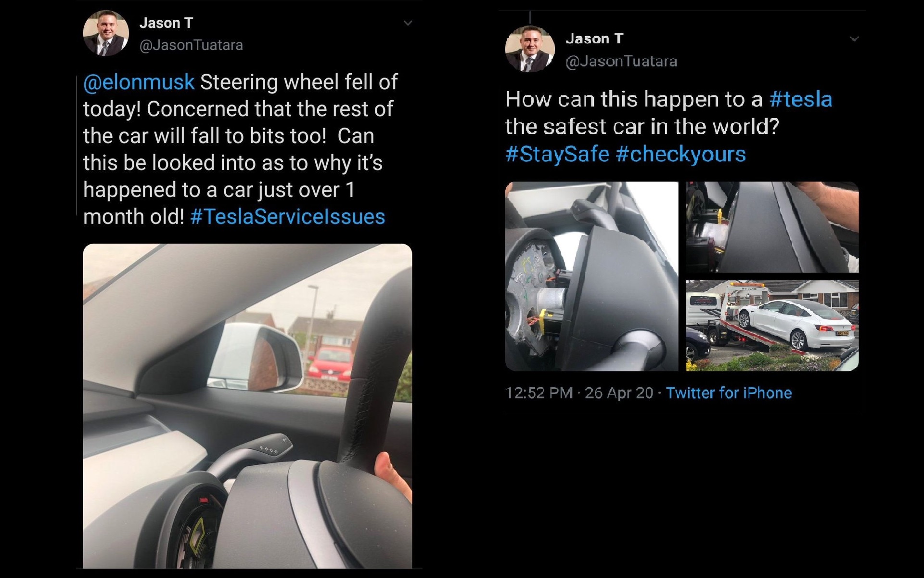
Task: Expand the left tweet's options chevron
Action: (408, 23)
